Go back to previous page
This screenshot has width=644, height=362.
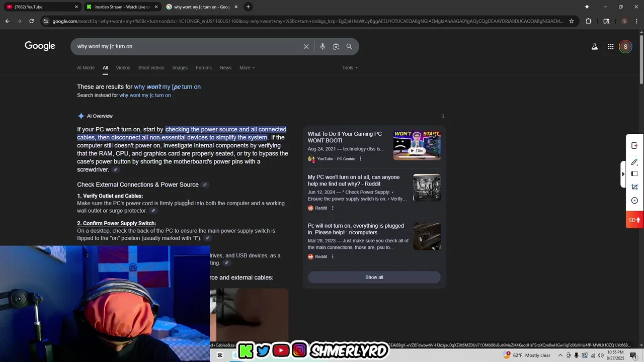tap(8, 21)
